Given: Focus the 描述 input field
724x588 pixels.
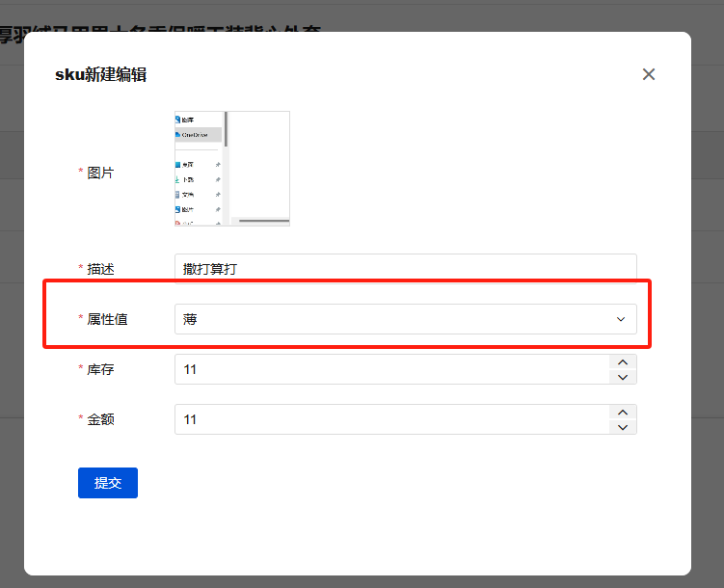Looking at the screenshot, I should tap(406, 269).
